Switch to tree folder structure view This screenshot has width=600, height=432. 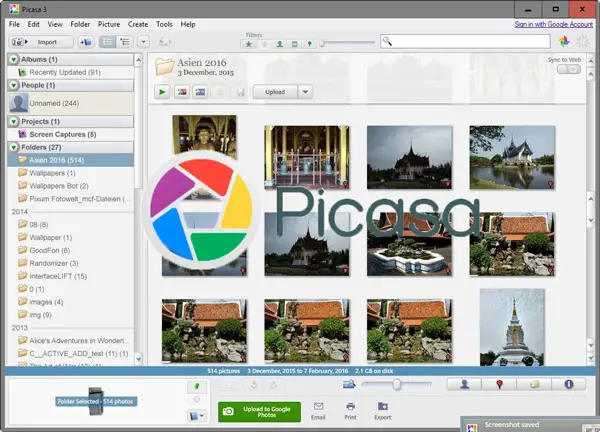125,42
